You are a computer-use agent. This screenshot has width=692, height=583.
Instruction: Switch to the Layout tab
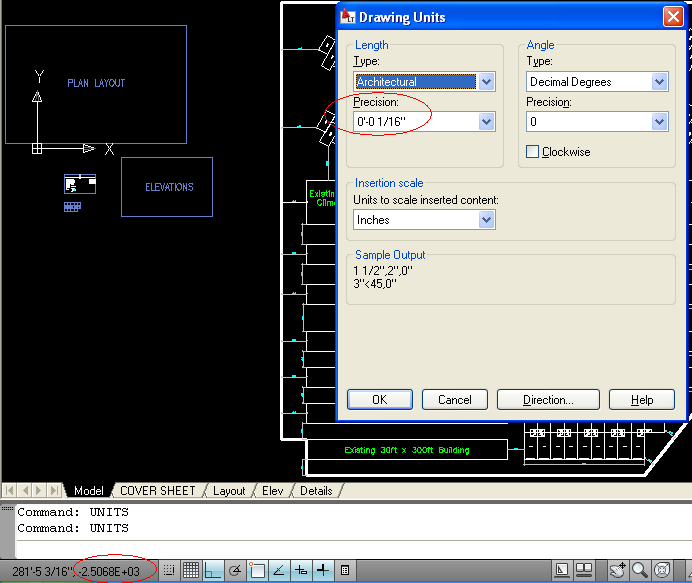tap(229, 491)
